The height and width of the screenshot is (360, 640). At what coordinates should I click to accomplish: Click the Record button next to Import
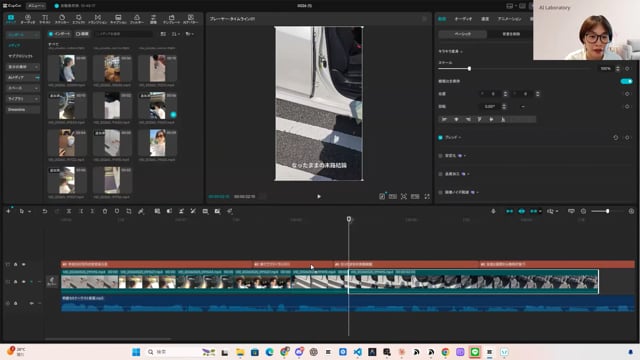click(x=82, y=34)
